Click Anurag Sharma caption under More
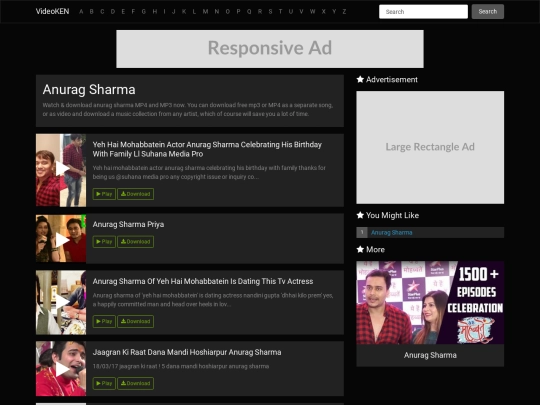This screenshot has height=405, width=540. [x=430, y=355]
